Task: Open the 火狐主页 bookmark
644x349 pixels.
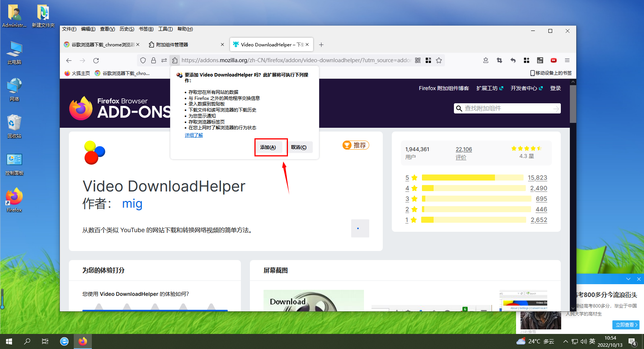Action: click(77, 73)
